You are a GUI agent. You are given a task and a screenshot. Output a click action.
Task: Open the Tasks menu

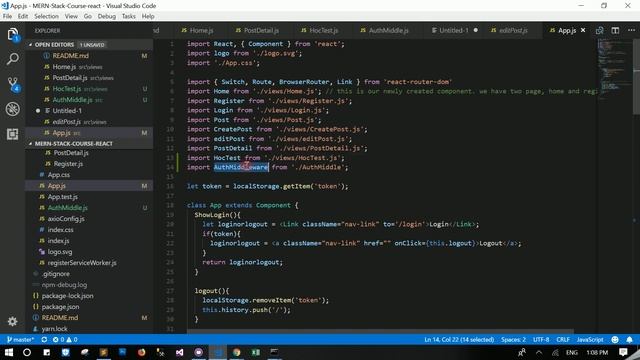tap(129, 16)
